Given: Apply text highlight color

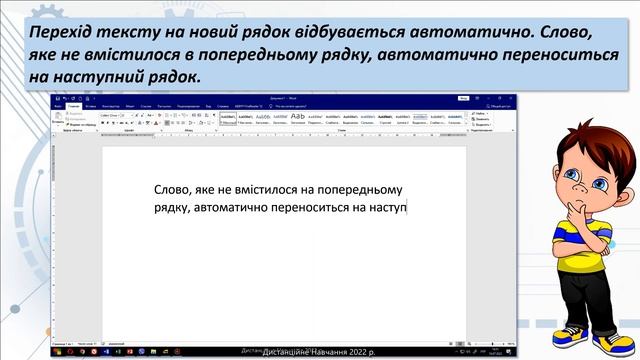Looking at the screenshot, I should pos(147,123).
